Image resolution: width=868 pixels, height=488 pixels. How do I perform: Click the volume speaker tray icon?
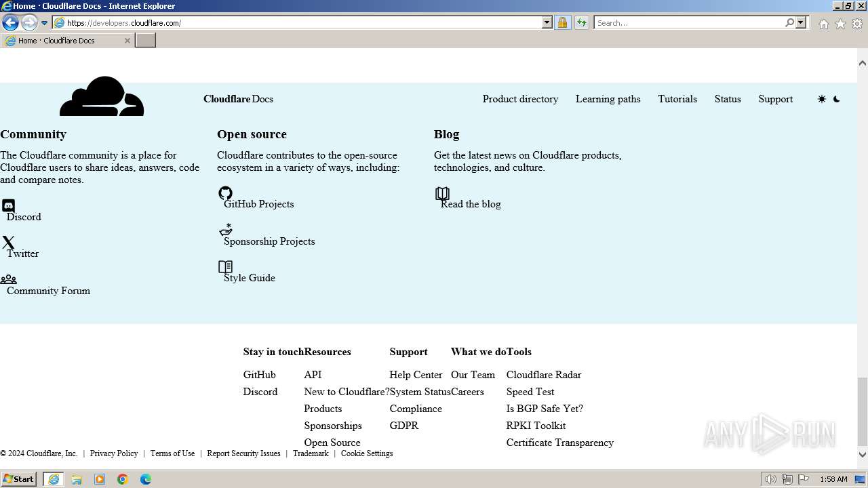(x=770, y=479)
